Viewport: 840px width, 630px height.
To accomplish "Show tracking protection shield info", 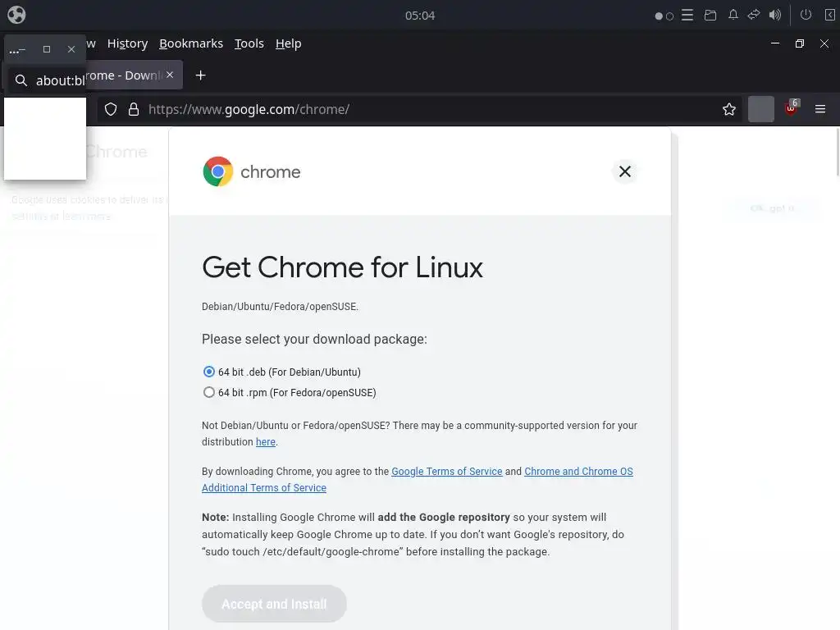I will pos(111,109).
